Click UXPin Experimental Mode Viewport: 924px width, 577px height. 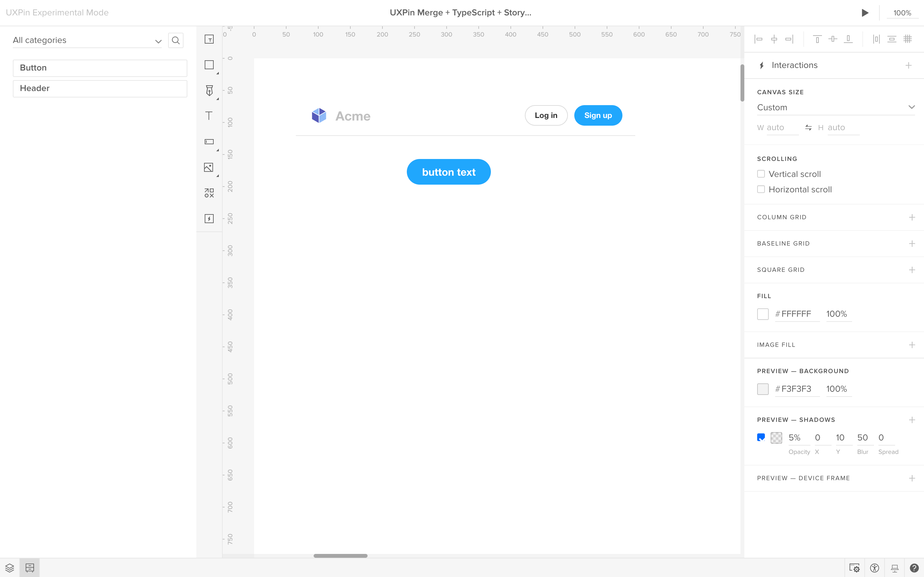pos(57,12)
